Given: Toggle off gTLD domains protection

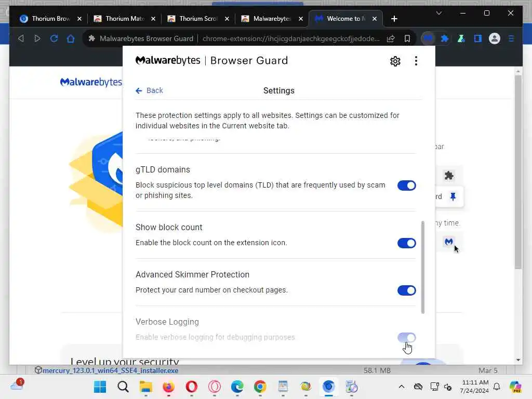Looking at the screenshot, I should pos(406,185).
